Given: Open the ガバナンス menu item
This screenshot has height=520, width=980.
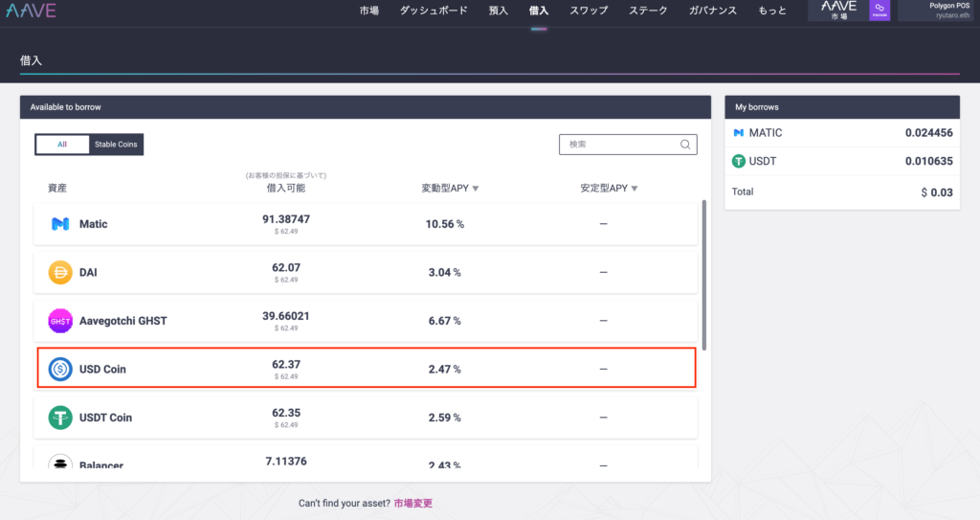Looking at the screenshot, I should 713,11.
